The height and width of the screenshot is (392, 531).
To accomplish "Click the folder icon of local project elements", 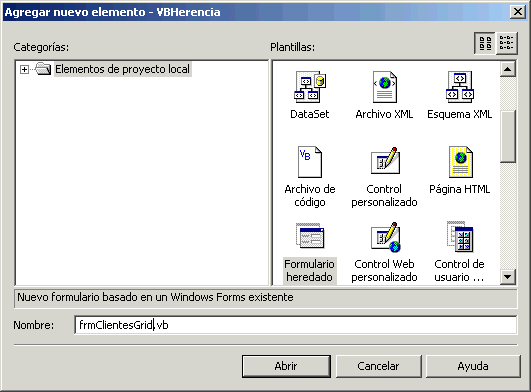I will [x=43, y=69].
